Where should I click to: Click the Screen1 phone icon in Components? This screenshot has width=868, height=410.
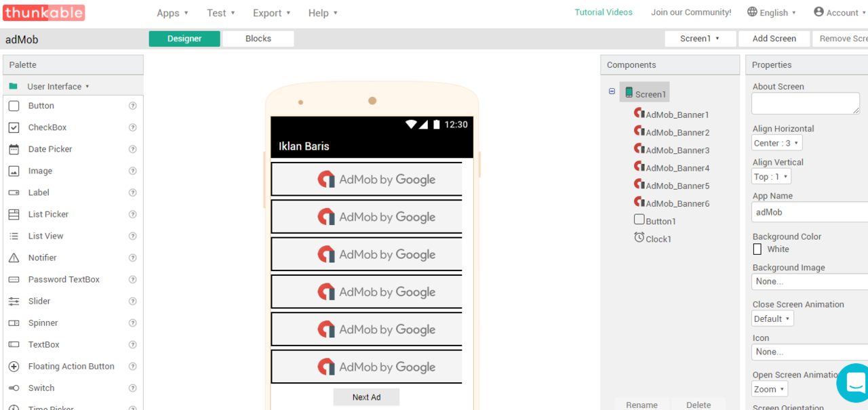[629, 93]
